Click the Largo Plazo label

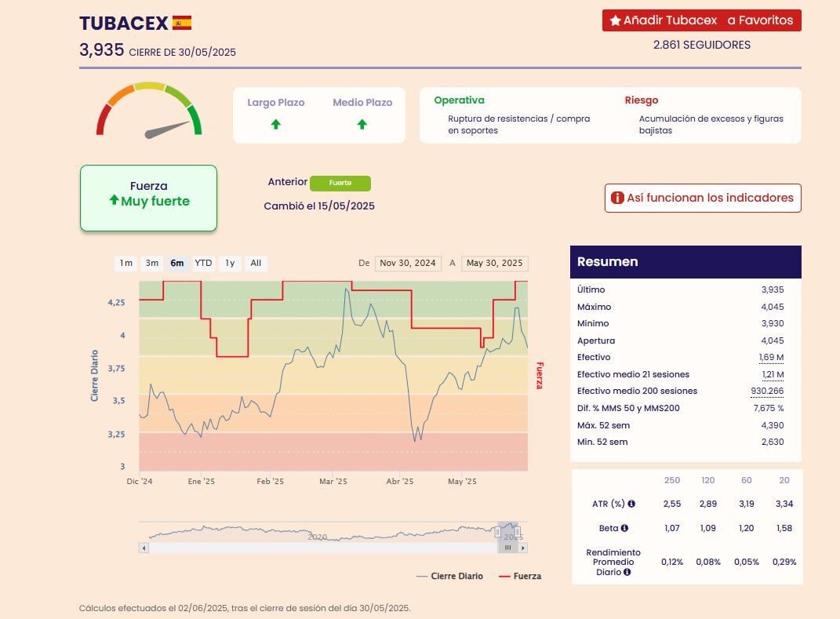pos(276,102)
